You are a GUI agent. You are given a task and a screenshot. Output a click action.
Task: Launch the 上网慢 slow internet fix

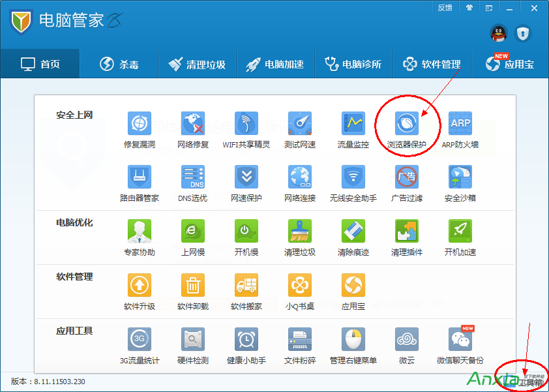click(x=193, y=238)
